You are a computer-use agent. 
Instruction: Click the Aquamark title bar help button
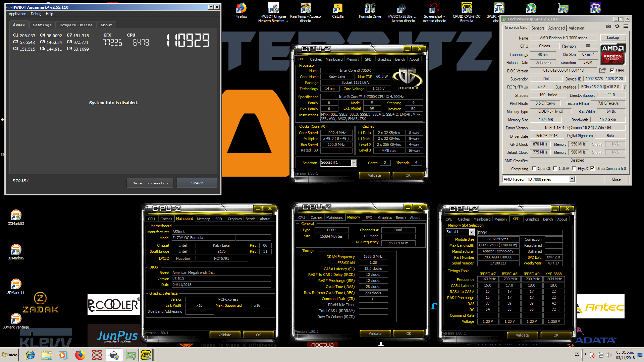211,7
